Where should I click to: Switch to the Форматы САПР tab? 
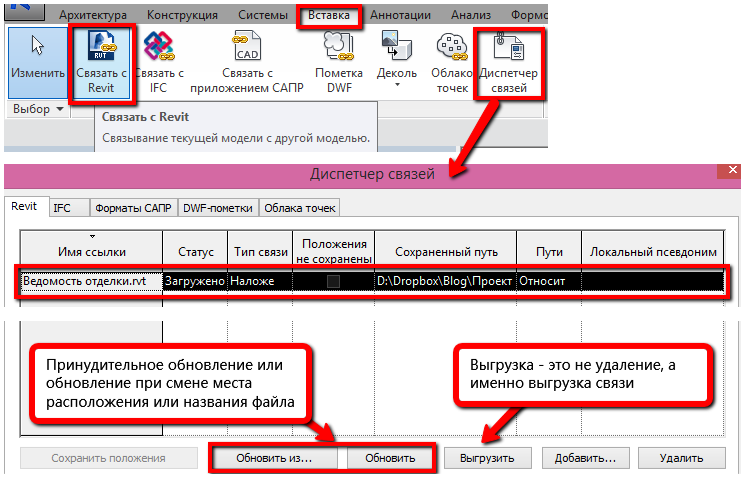[x=133, y=208]
